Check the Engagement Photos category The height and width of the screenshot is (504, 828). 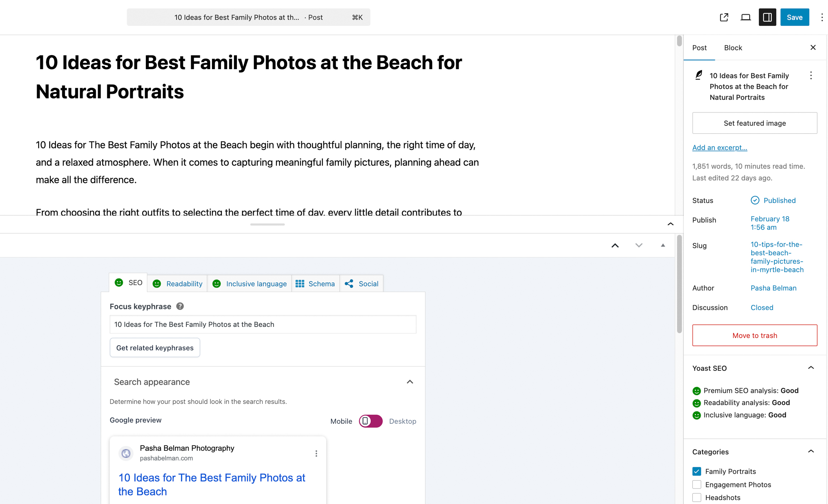click(697, 485)
